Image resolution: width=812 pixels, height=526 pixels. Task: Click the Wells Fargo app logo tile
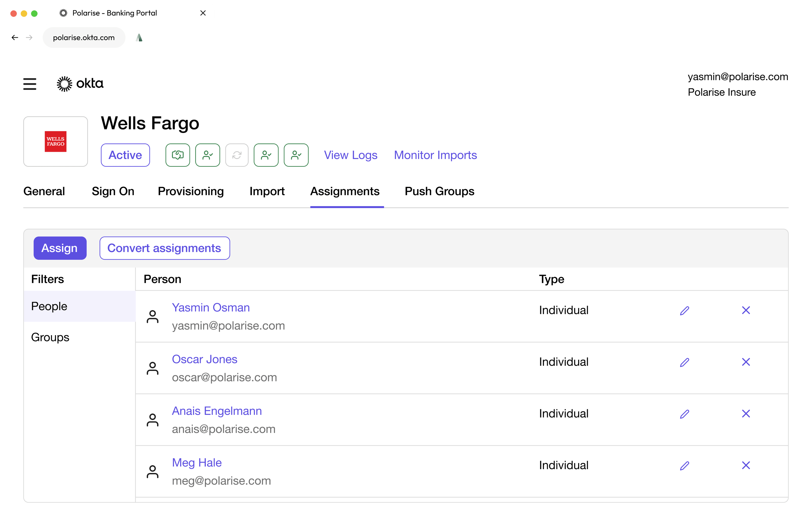pyautogui.click(x=55, y=142)
